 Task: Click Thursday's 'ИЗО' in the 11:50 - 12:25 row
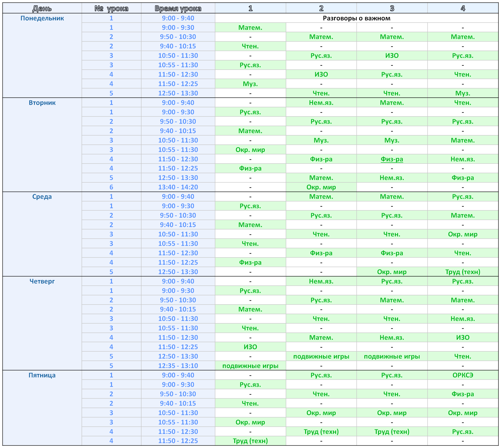click(250, 347)
